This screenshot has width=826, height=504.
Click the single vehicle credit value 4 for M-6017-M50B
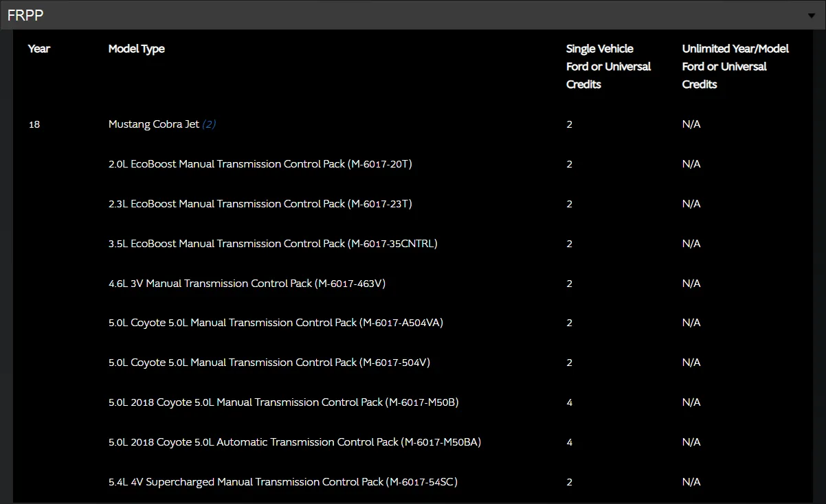coord(570,402)
